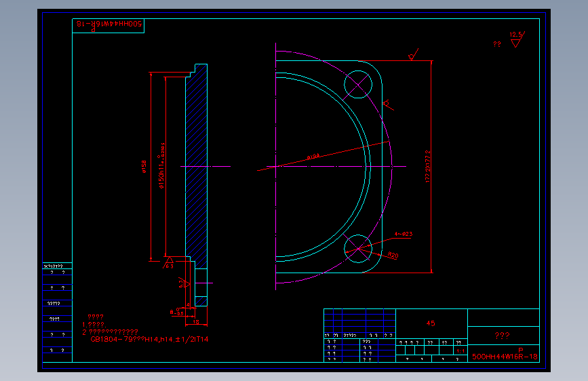Select the upper bolt hole circle

[358, 84]
